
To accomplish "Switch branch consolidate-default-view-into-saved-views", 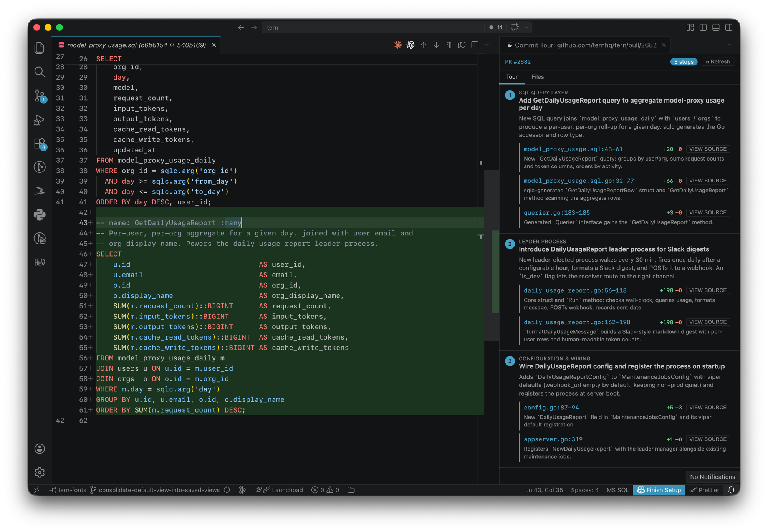I will [155, 490].
